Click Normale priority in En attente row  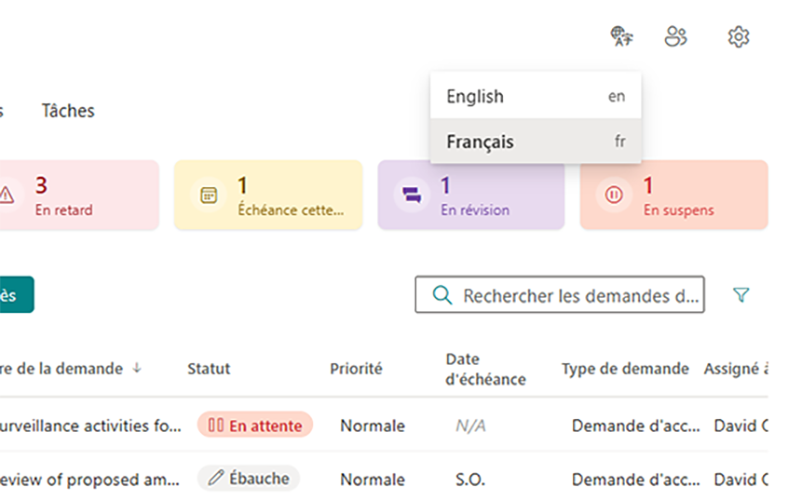372,426
